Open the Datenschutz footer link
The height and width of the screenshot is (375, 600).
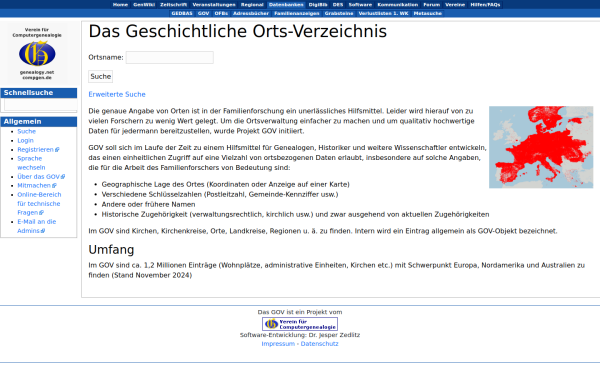[x=319, y=344]
